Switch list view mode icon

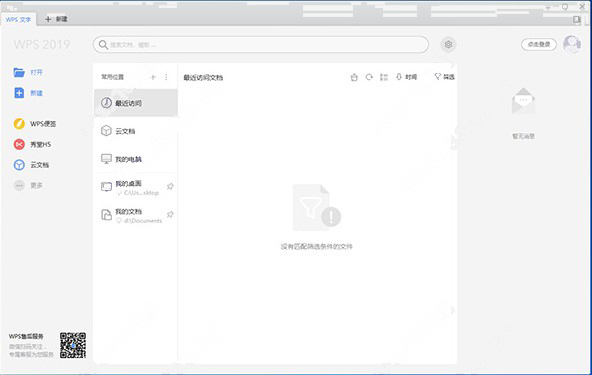tap(384, 77)
